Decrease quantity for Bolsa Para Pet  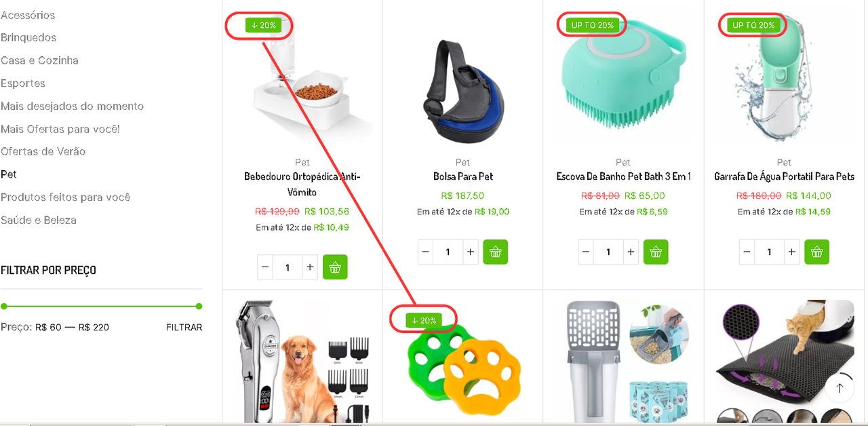(425, 252)
